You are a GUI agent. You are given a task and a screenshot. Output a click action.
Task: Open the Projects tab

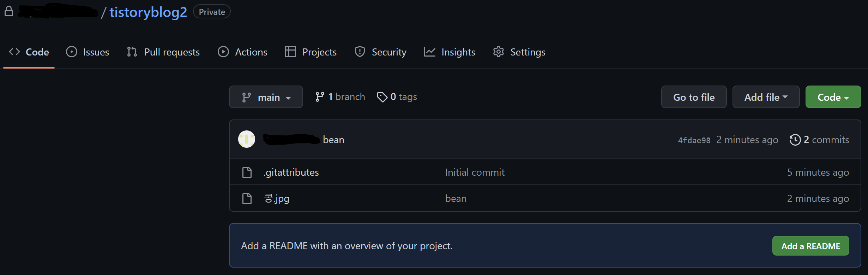(x=311, y=52)
